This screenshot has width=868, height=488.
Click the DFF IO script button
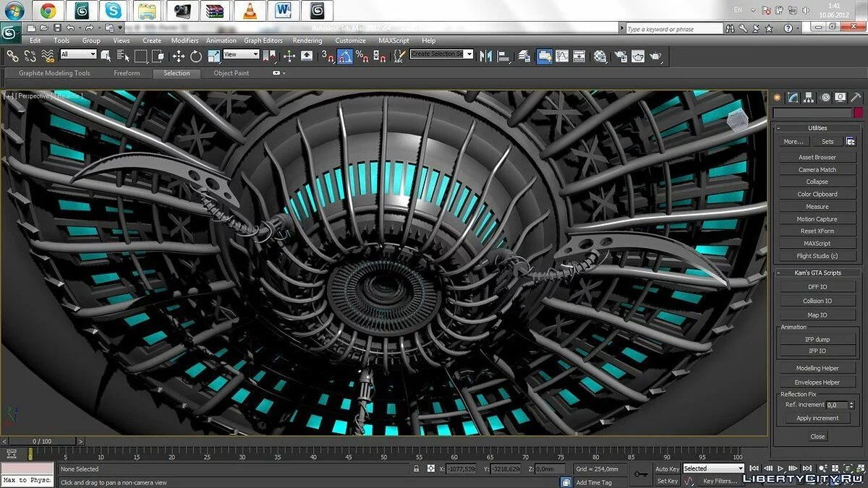pyautogui.click(x=817, y=287)
